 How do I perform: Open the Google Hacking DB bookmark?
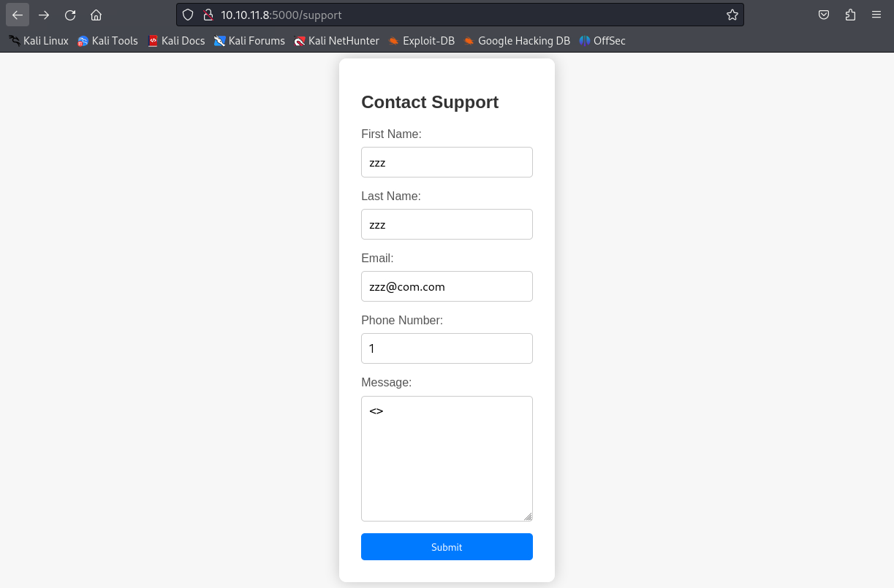coord(516,41)
